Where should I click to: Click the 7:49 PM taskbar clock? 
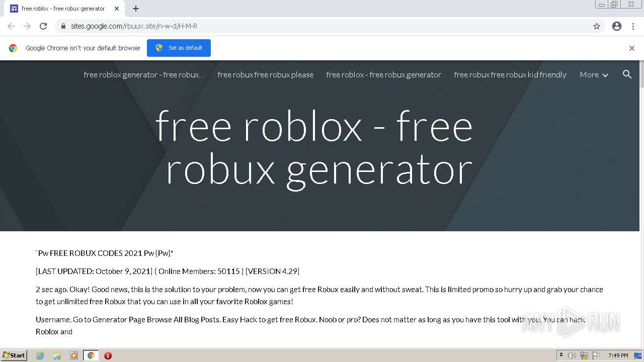click(618, 355)
